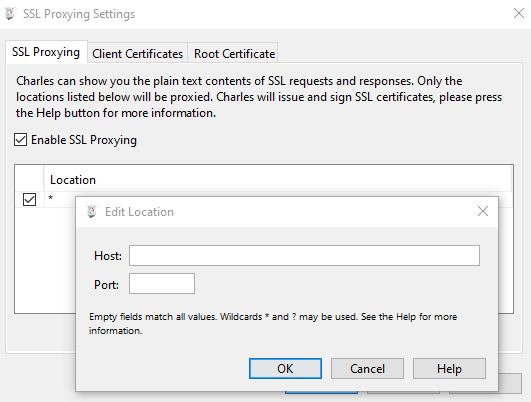
Task: Confirm Edit Location with OK
Action: point(285,368)
